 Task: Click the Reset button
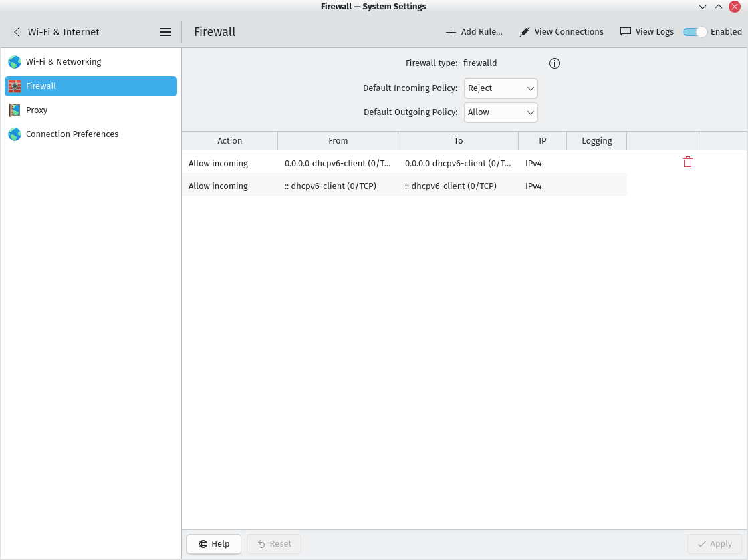tap(274, 544)
